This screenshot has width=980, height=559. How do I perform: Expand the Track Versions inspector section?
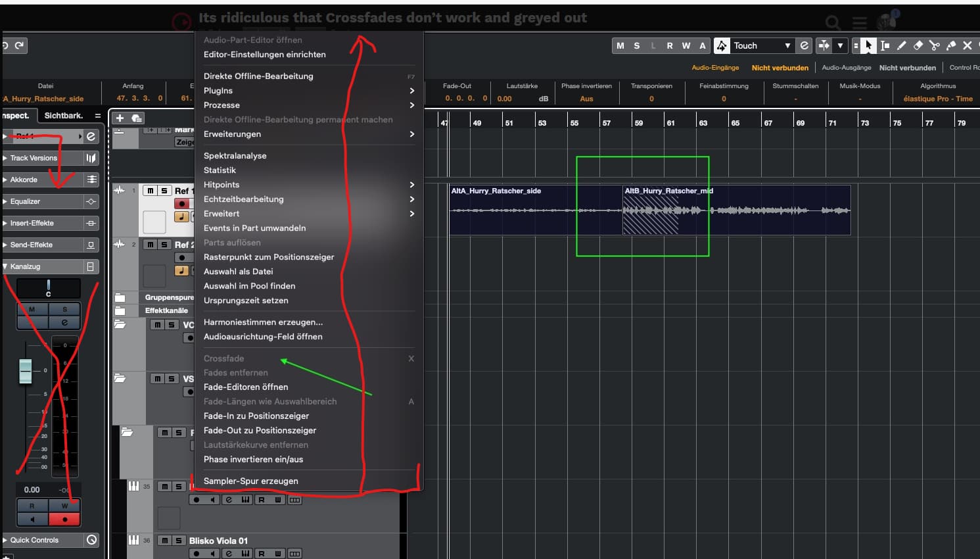click(5, 158)
